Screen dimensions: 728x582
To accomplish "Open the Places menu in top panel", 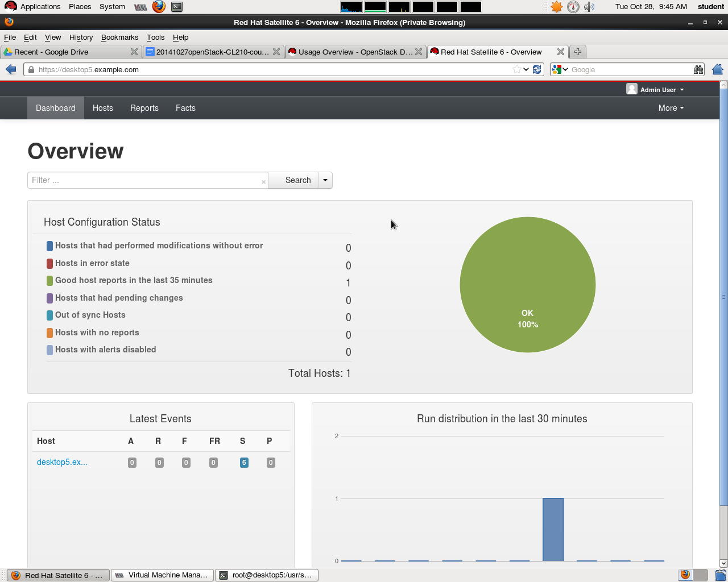I will (x=80, y=7).
